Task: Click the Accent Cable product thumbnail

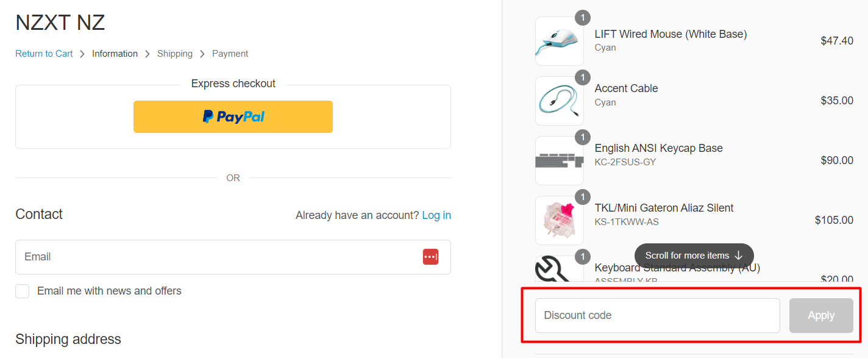Action: (559, 101)
